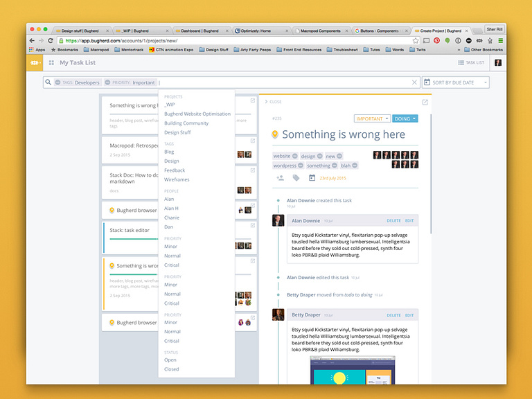Open the grid view icon beside My Task List

(51, 63)
